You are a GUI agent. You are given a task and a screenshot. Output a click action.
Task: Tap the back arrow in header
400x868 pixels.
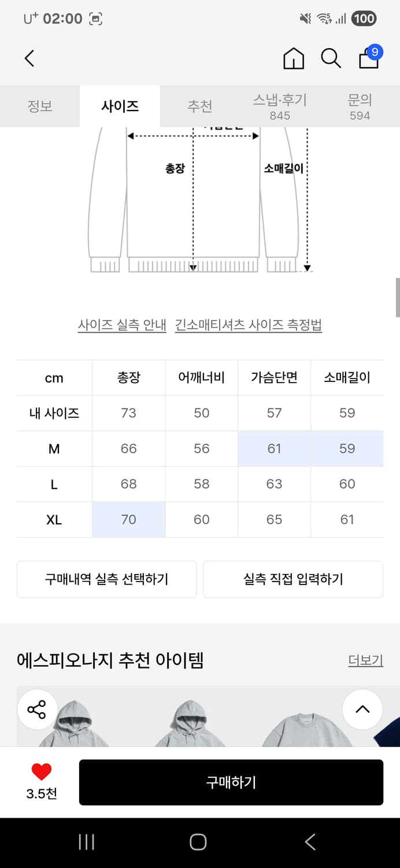[30, 58]
